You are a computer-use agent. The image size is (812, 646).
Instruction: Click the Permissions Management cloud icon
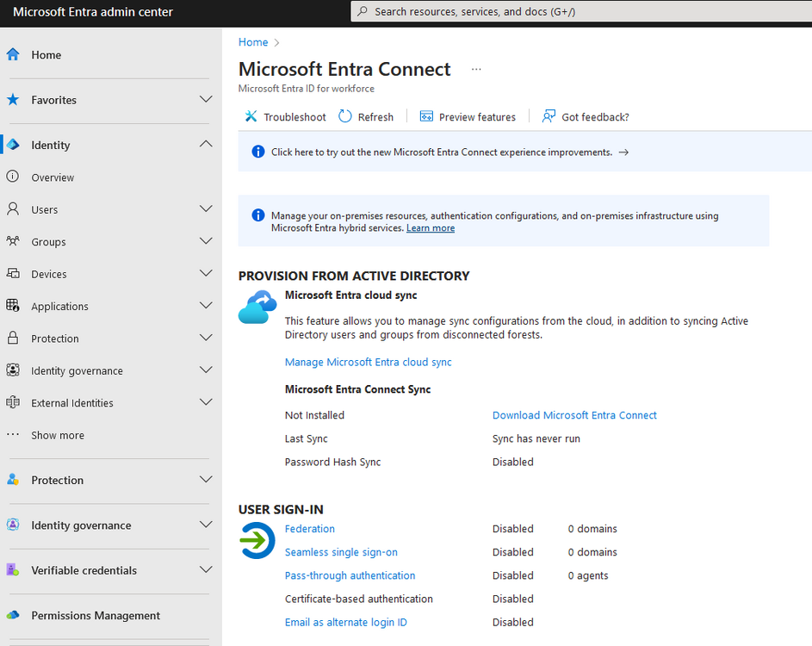12,615
